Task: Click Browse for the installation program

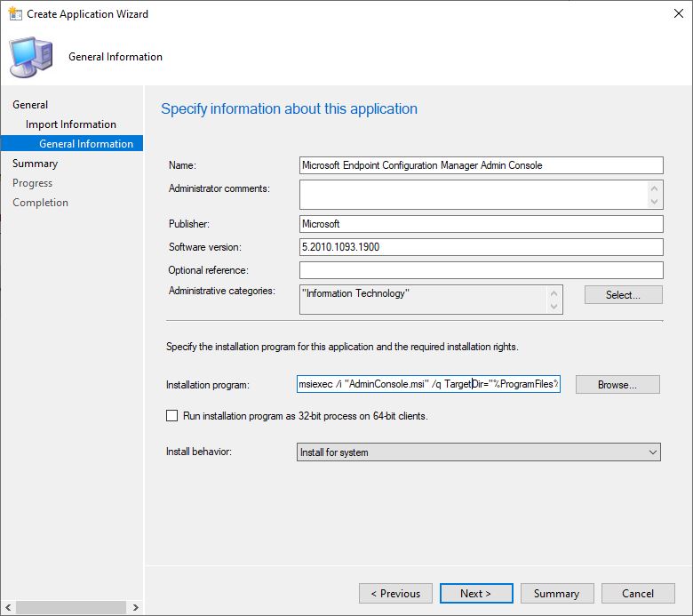Action: tap(617, 385)
